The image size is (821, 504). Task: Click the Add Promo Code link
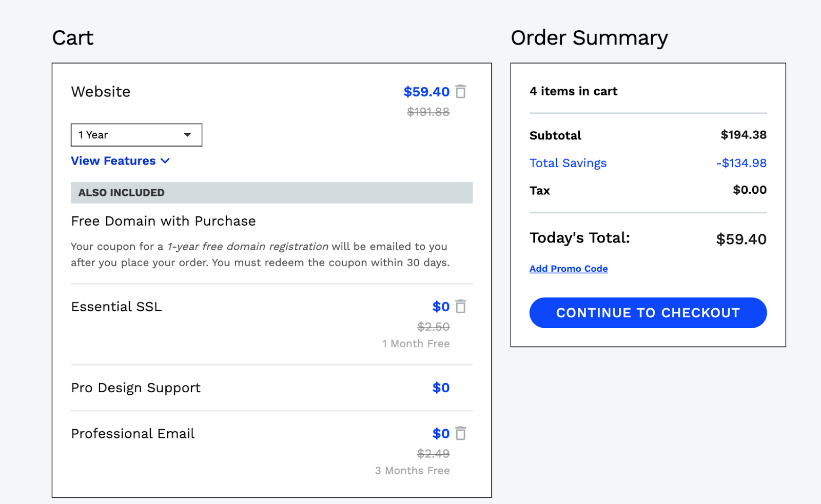(569, 269)
